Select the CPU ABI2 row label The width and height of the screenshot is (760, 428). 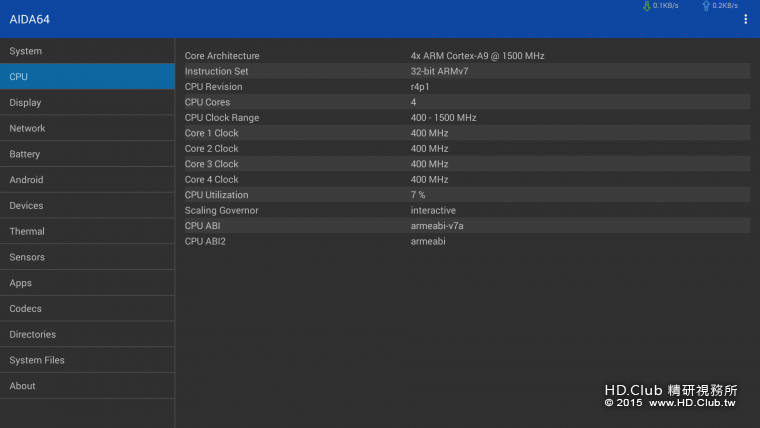(x=205, y=241)
